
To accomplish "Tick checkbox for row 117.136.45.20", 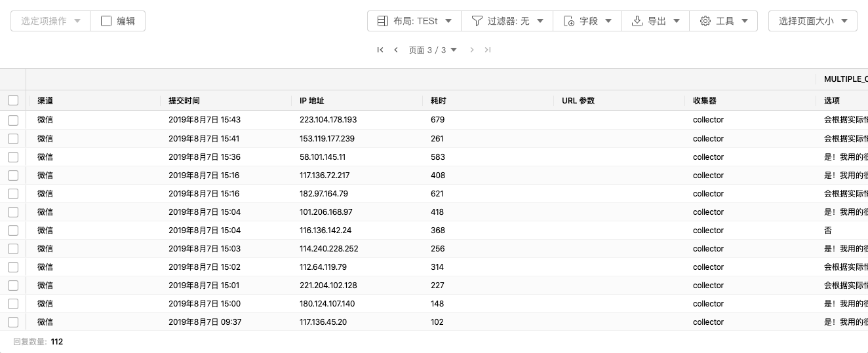I will point(13,322).
